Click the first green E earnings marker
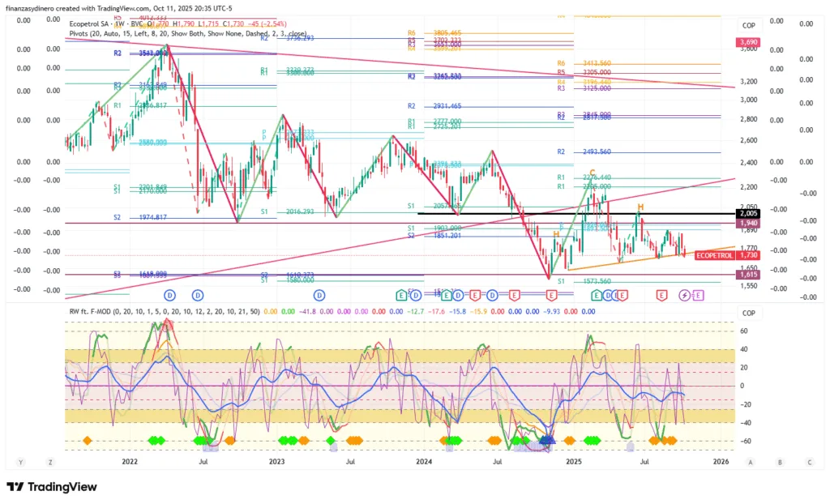This screenshot has width=830, height=504. (x=401, y=295)
